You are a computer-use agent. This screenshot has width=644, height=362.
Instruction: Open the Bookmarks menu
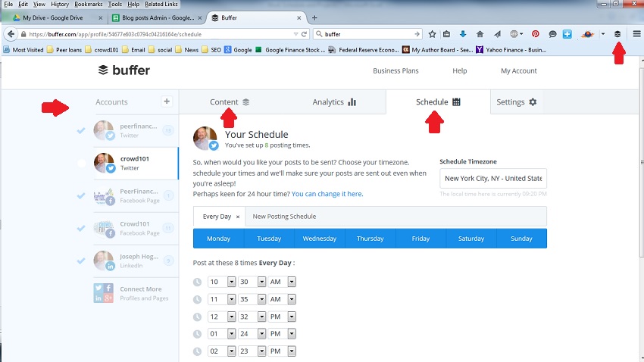(89, 4)
